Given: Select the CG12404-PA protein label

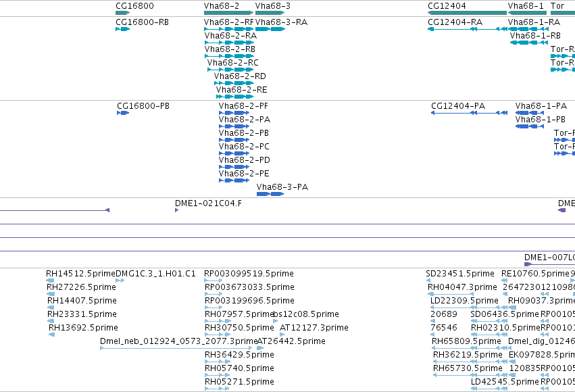Looking at the screenshot, I should pos(458,106).
